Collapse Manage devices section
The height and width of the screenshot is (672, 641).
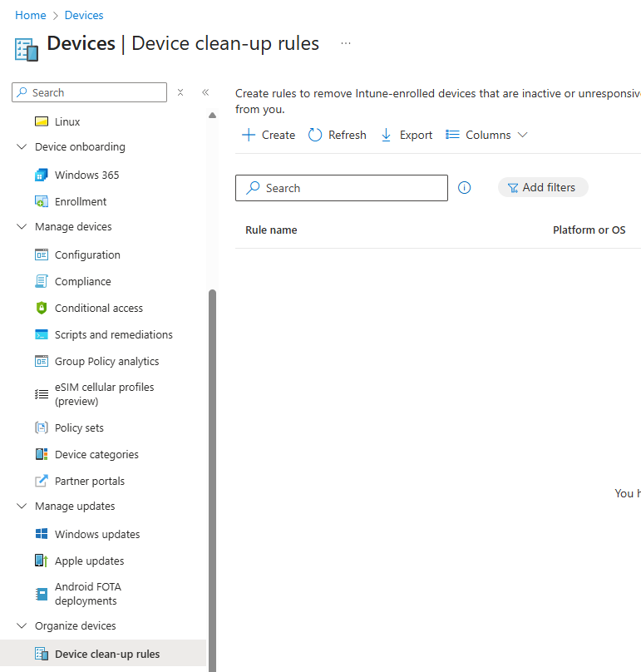coord(22,226)
